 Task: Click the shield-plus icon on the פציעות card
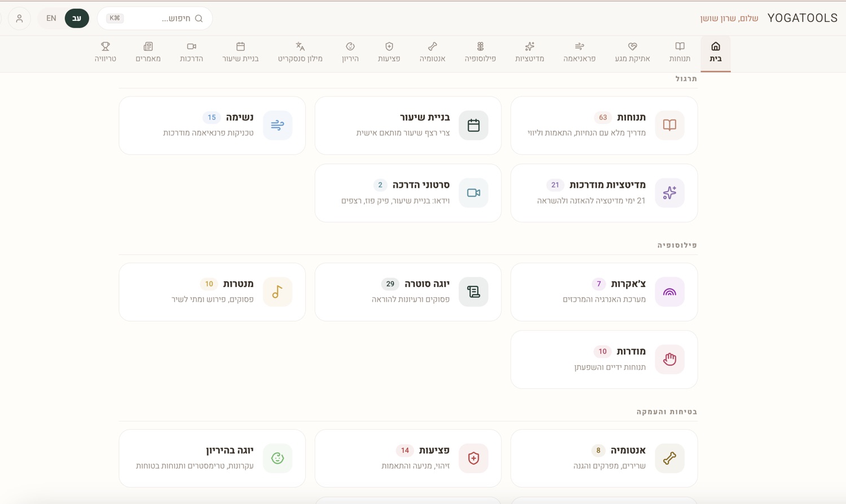tap(474, 458)
